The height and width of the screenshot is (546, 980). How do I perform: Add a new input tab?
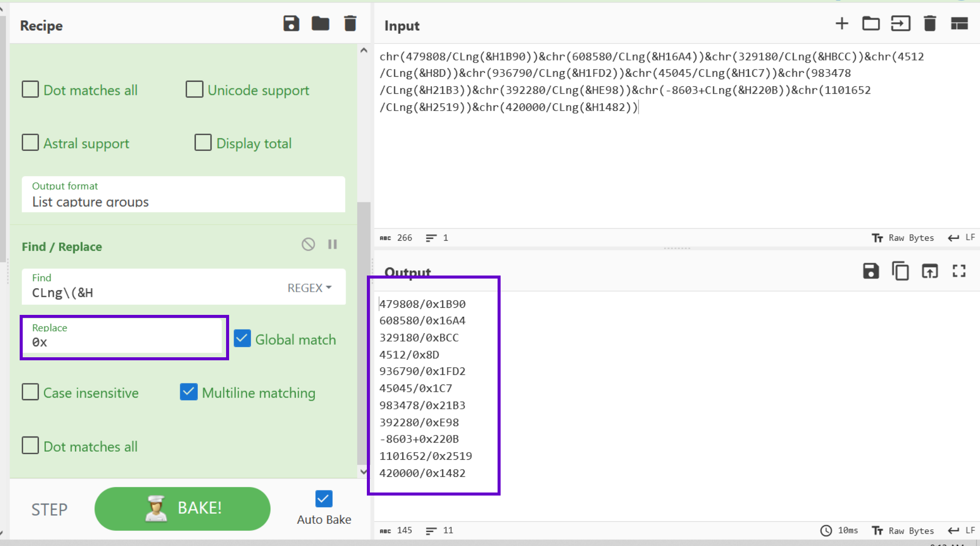[842, 24]
